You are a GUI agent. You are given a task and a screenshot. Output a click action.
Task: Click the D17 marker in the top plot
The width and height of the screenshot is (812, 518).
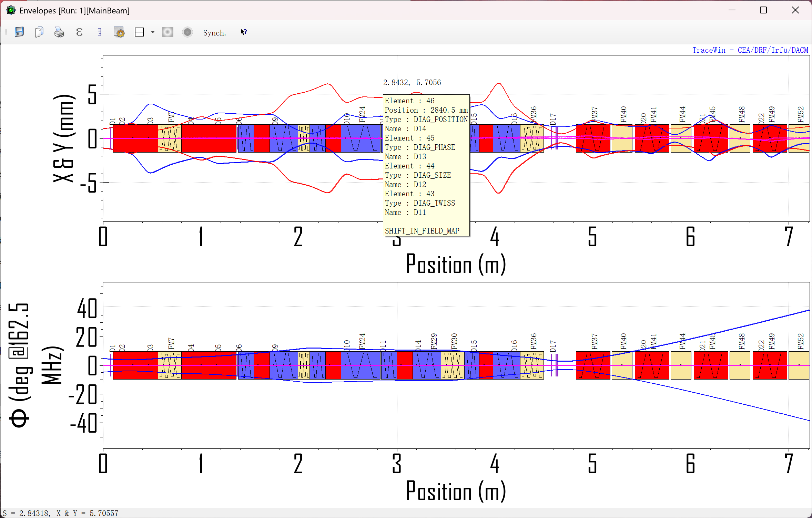553,119
